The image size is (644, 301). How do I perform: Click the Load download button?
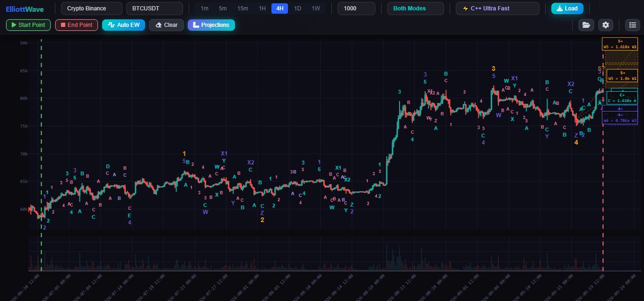(567, 9)
